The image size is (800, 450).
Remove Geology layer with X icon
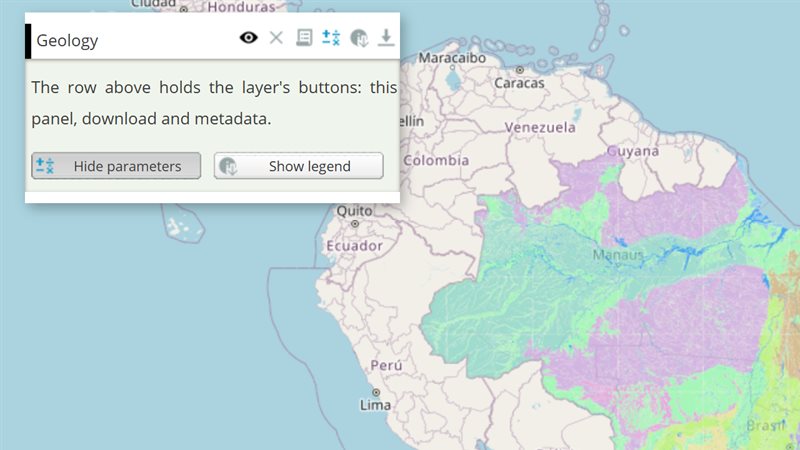tap(276, 38)
